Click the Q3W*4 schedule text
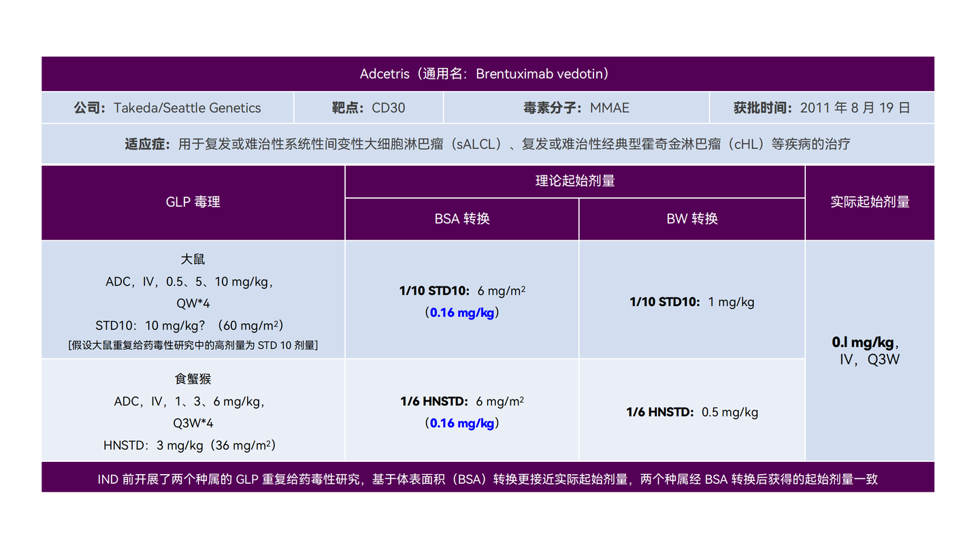 193,423
